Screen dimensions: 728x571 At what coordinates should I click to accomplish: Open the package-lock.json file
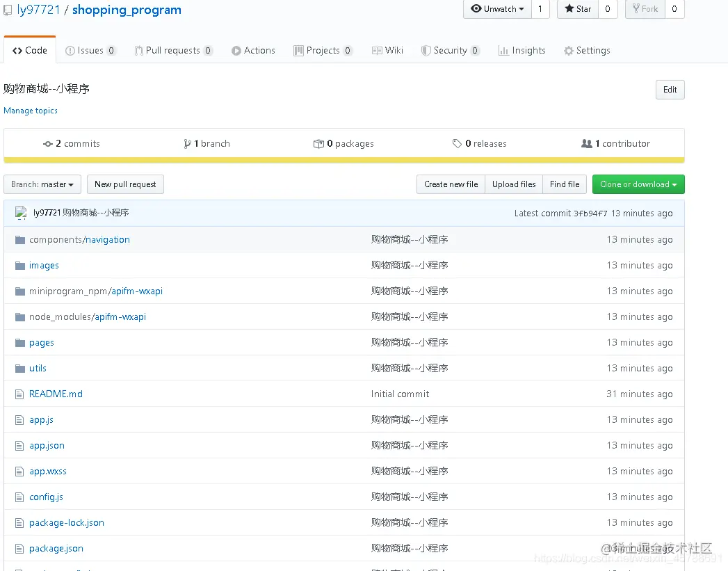(66, 523)
